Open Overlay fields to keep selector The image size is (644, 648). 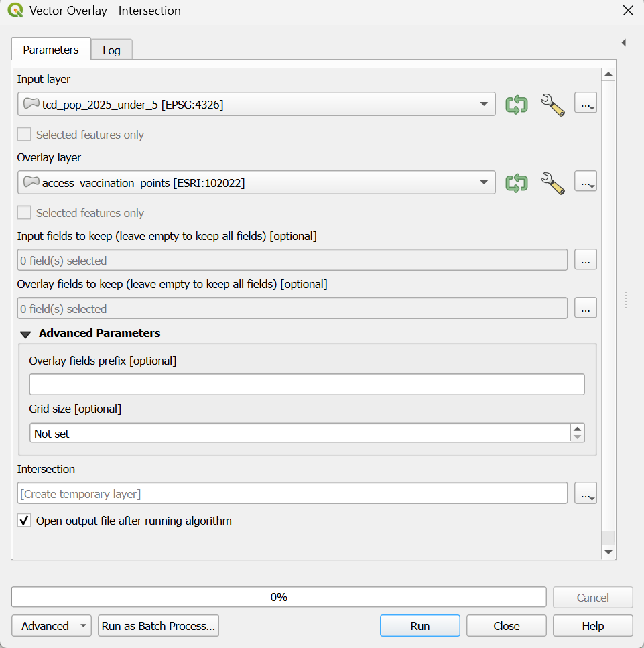point(585,308)
